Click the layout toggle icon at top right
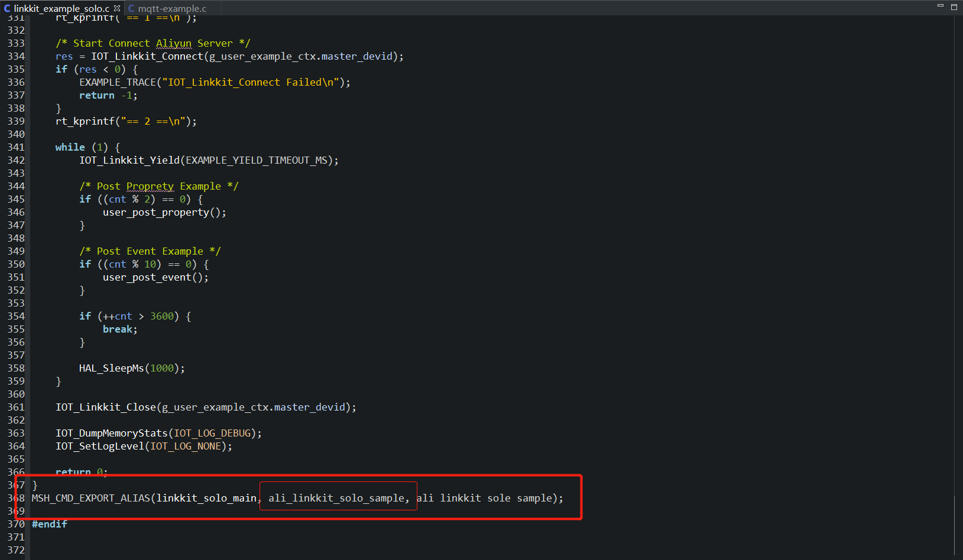Image resolution: width=963 pixels, height=560 pixels. point(954,6)
